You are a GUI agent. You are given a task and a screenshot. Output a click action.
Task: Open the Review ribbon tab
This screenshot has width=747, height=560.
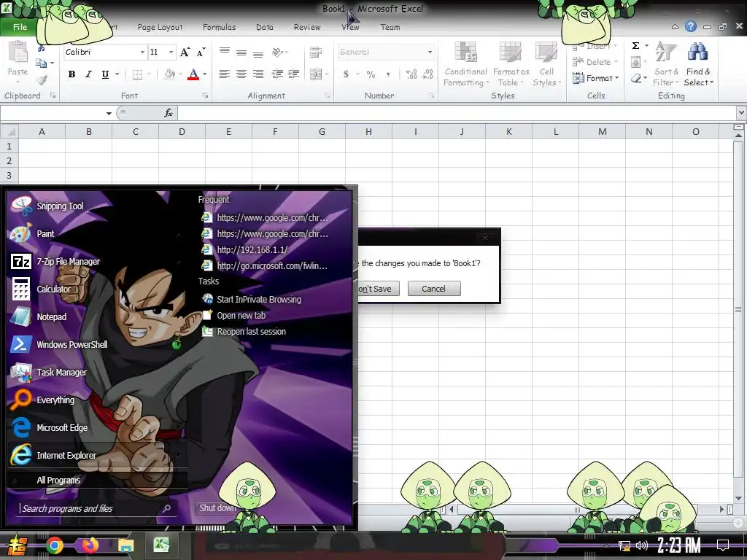pos(307,27)
